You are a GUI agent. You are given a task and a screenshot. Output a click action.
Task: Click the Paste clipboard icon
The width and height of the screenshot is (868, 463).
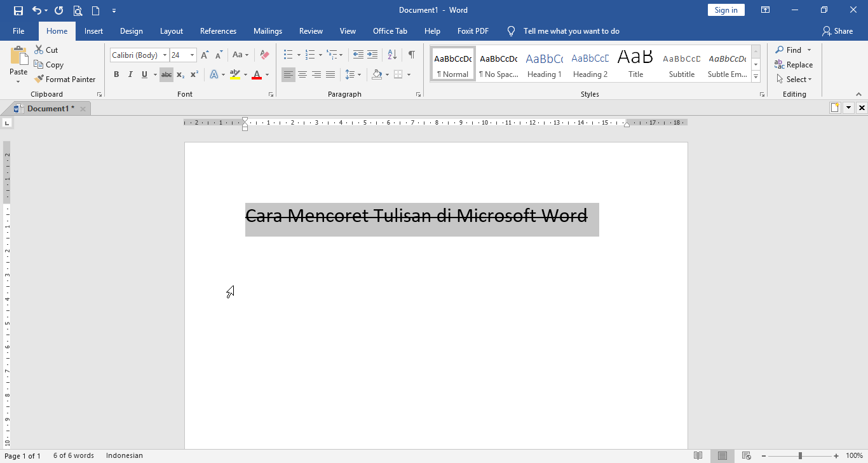[18, 56]
